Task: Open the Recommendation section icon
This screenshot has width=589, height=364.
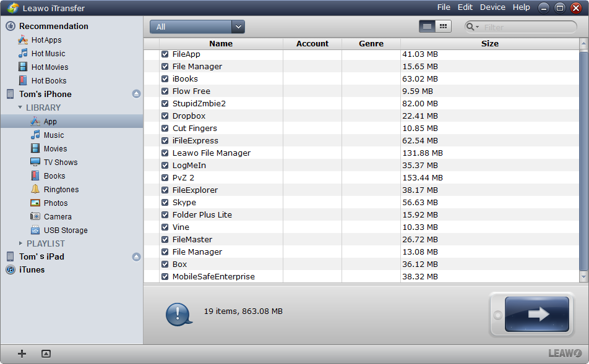Action: coord(11,26)
